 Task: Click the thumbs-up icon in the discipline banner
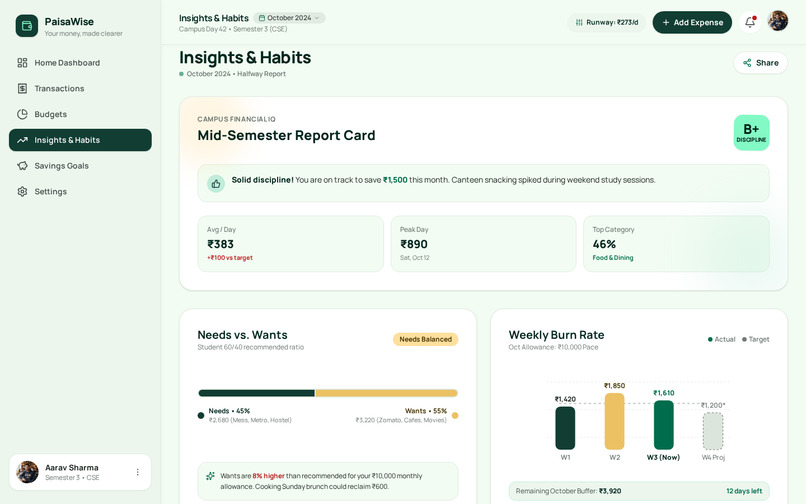[x=216, y=184]
